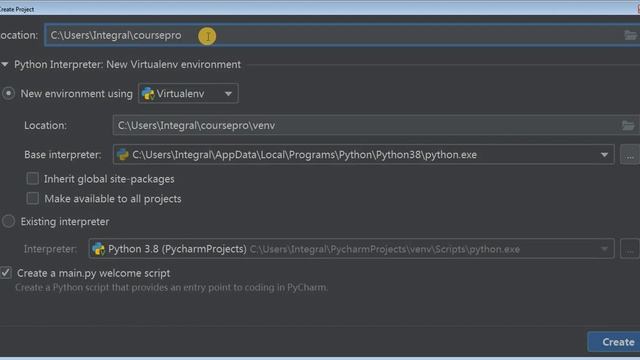
Task: Select the Existing interpreter radio button
Action: click(8, 222)
